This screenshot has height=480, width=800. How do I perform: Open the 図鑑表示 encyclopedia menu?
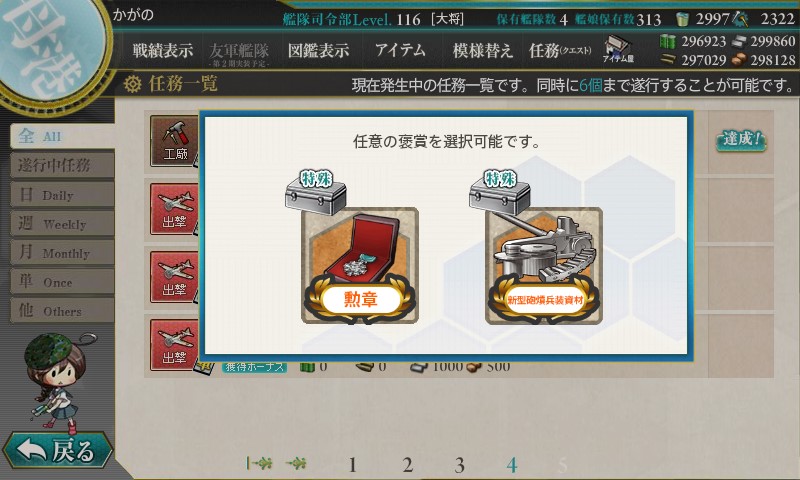click(318, 50)
